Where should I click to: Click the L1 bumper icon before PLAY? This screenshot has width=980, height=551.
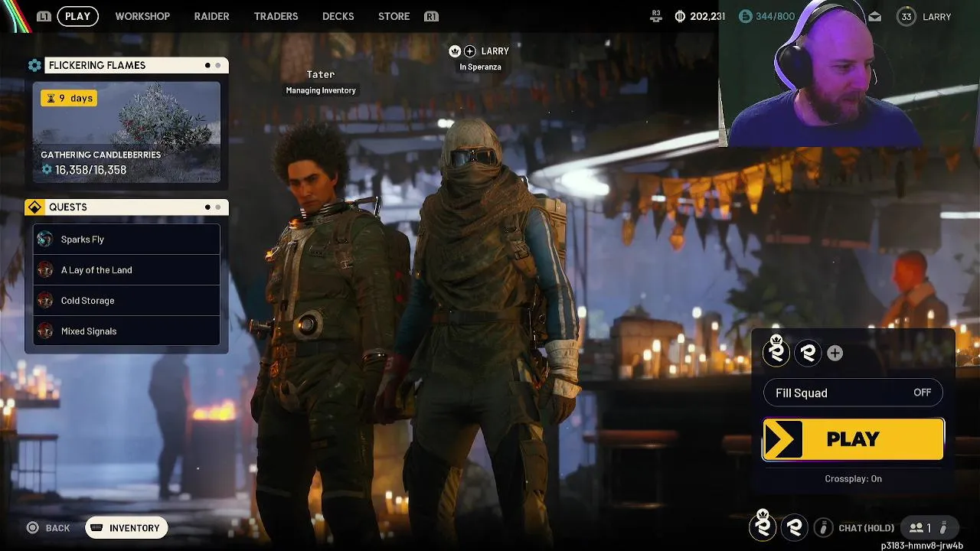tap(44, 16)
